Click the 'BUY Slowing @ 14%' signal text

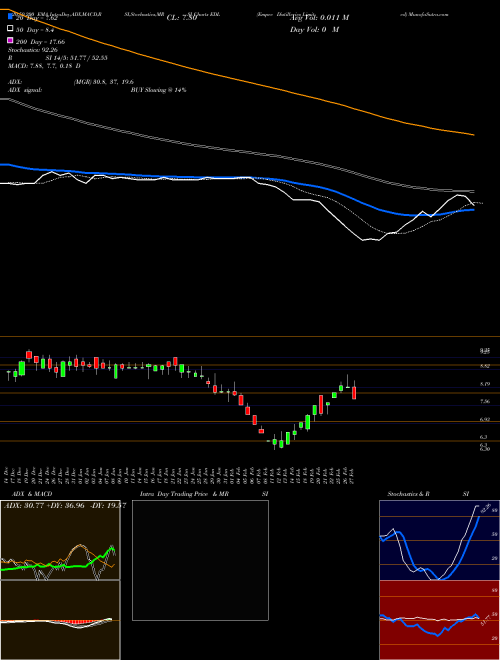pos(158,90)
